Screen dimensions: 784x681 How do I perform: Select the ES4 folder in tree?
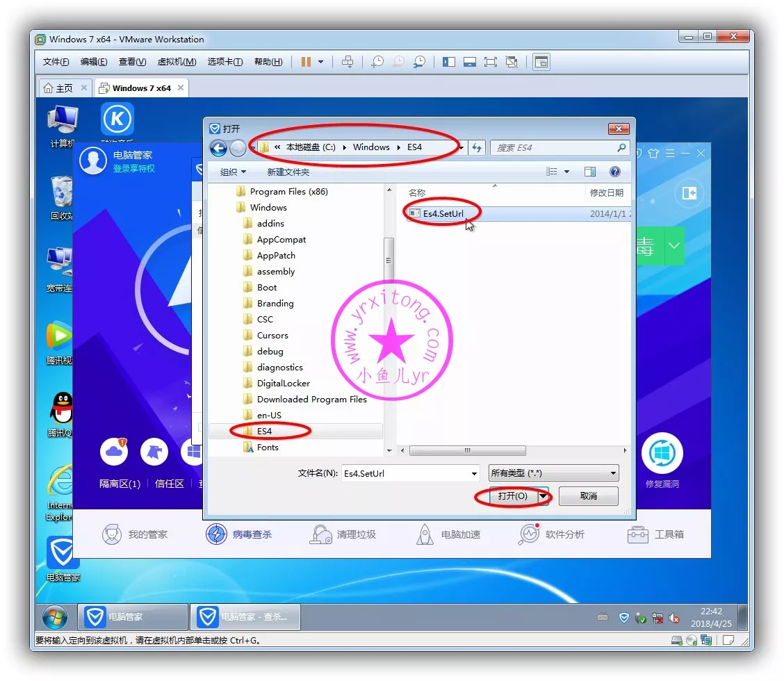(x=264, y=432)
